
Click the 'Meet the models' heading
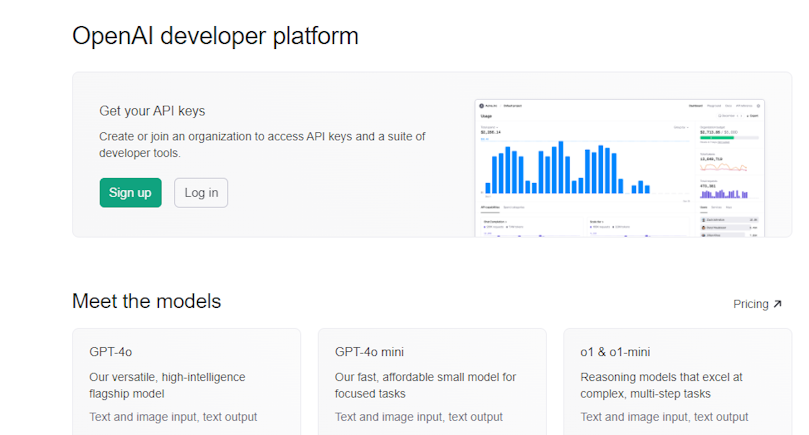(147, 301)
